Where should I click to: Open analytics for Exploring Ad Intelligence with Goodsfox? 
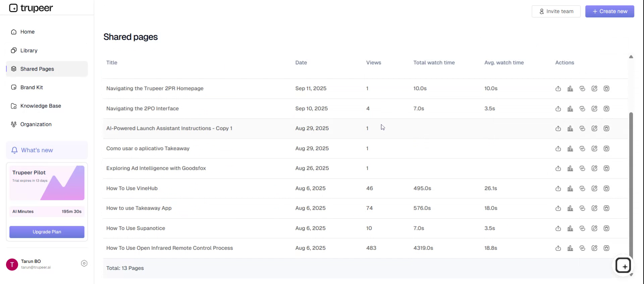point(570,169)
